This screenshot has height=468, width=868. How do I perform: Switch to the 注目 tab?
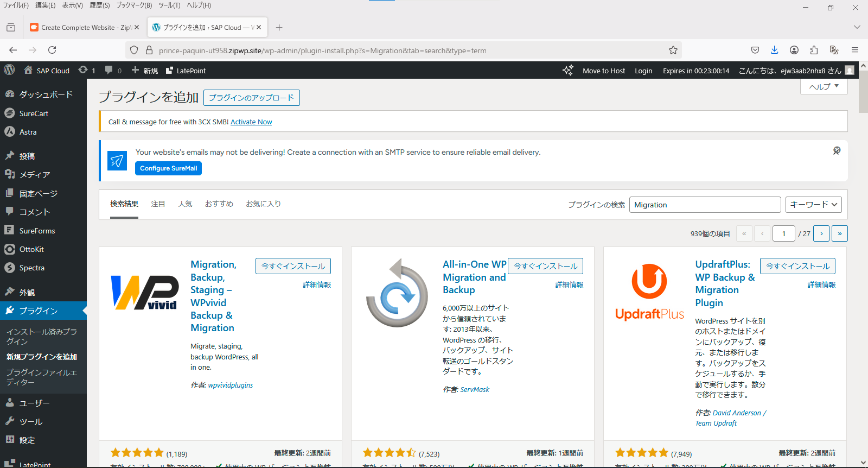click(x=158, y=204)
